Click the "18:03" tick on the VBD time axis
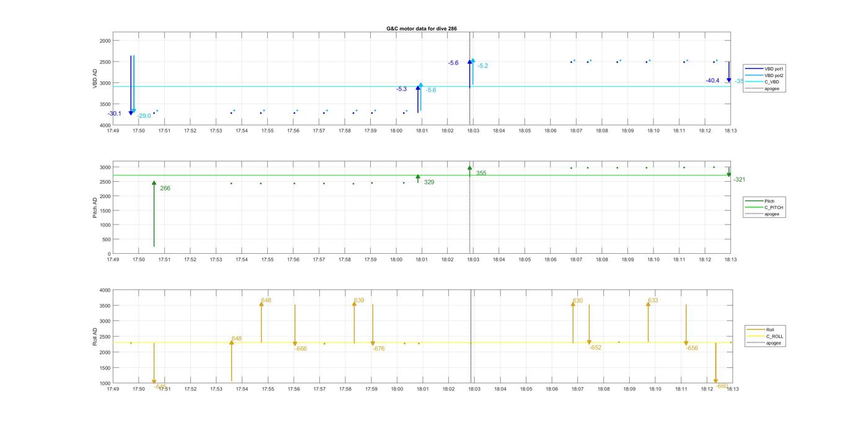Viewport: 868px width, 430px height. tap(472, 131)
